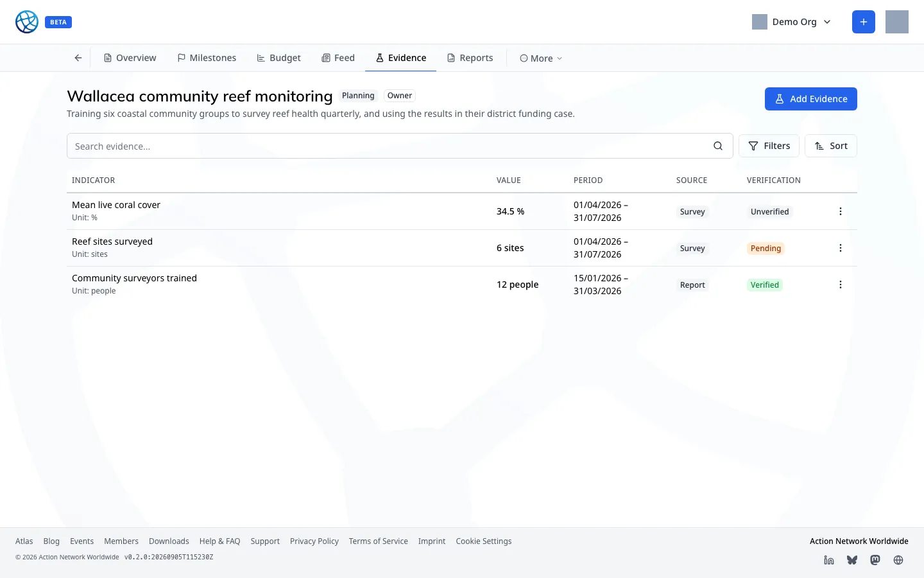Click the PERIOD column header

tap(588, 180)
